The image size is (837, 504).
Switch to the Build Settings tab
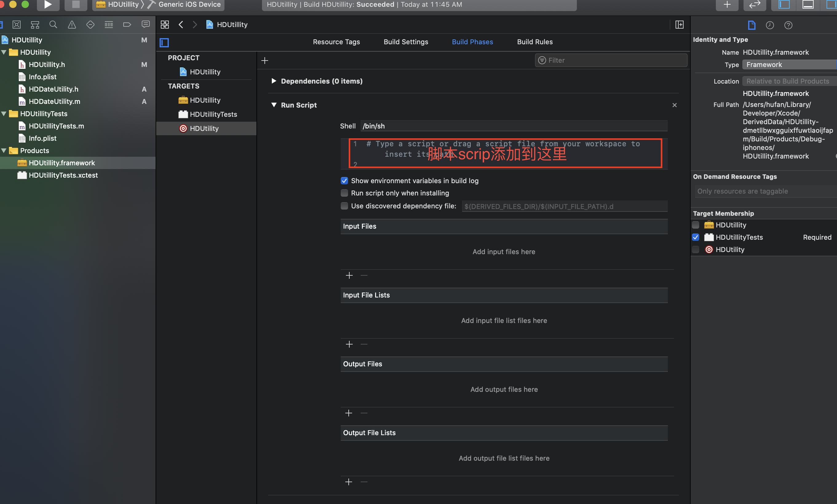click(x=406, y=42)
